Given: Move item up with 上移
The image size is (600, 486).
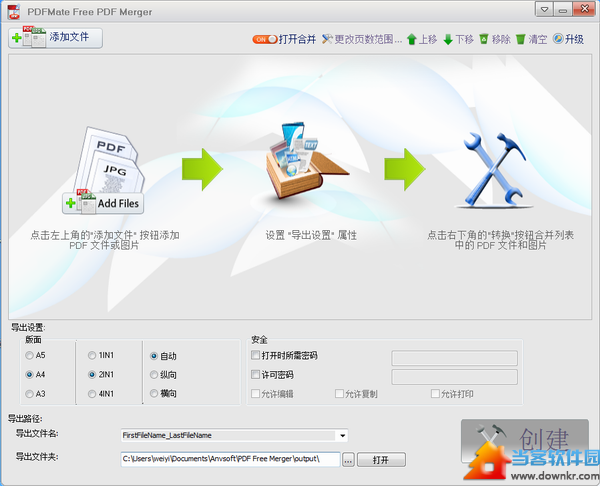Looking at the screenshot, I should coord(422,39).
